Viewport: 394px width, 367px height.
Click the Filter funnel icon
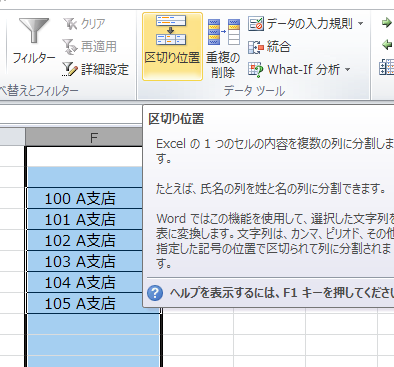(34, 31)
